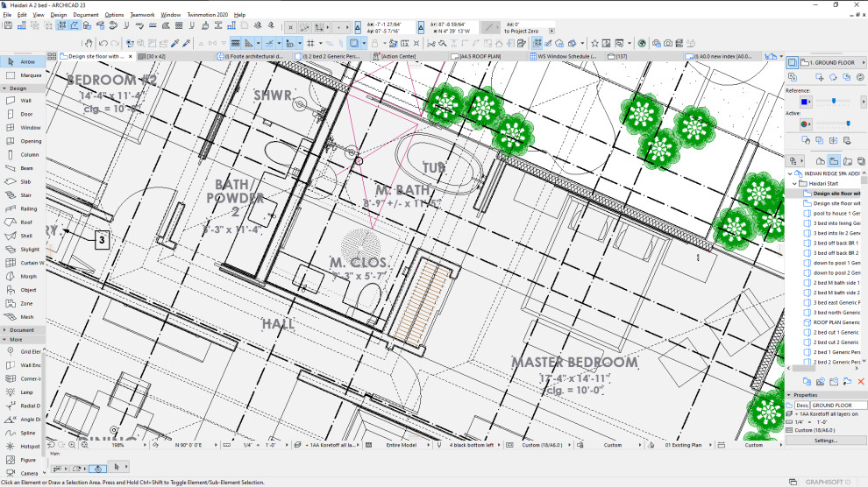
Task: Select the Spline tool
Action: 22,433
